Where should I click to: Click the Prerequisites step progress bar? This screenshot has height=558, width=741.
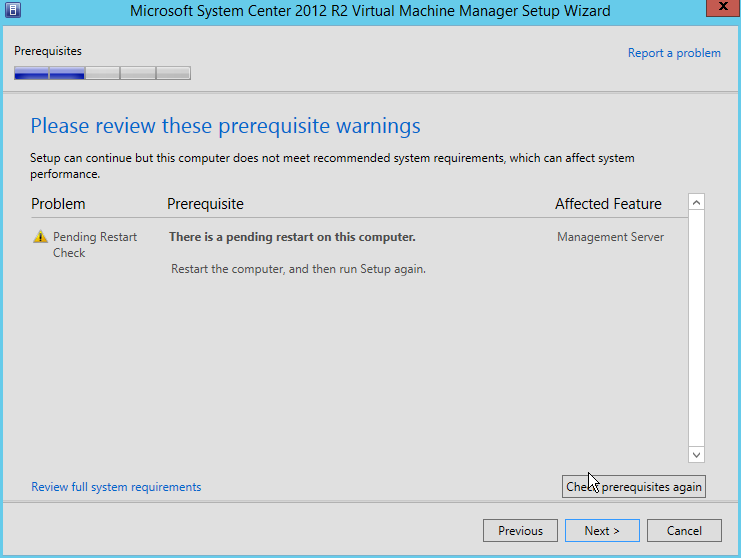[x=102, y=73]
